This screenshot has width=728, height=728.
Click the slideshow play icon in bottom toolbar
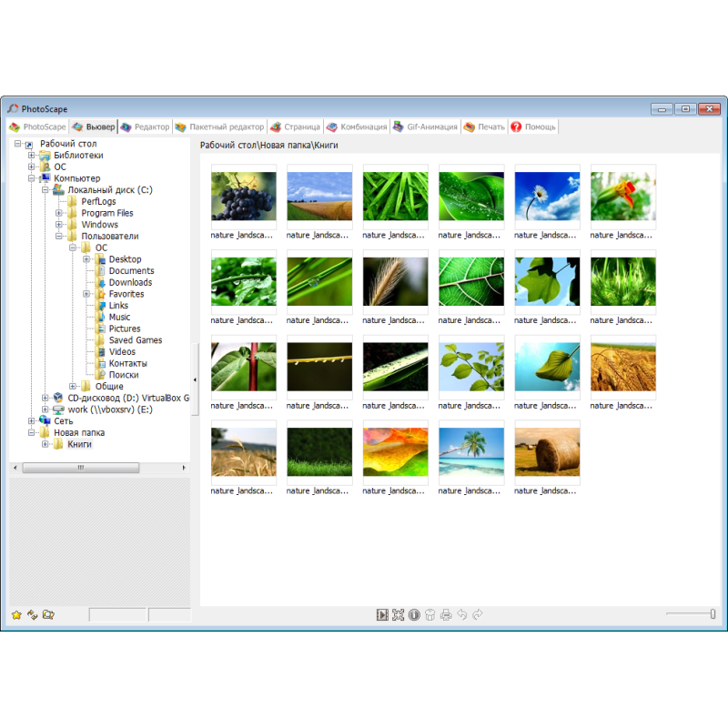[x=382, y=615]
